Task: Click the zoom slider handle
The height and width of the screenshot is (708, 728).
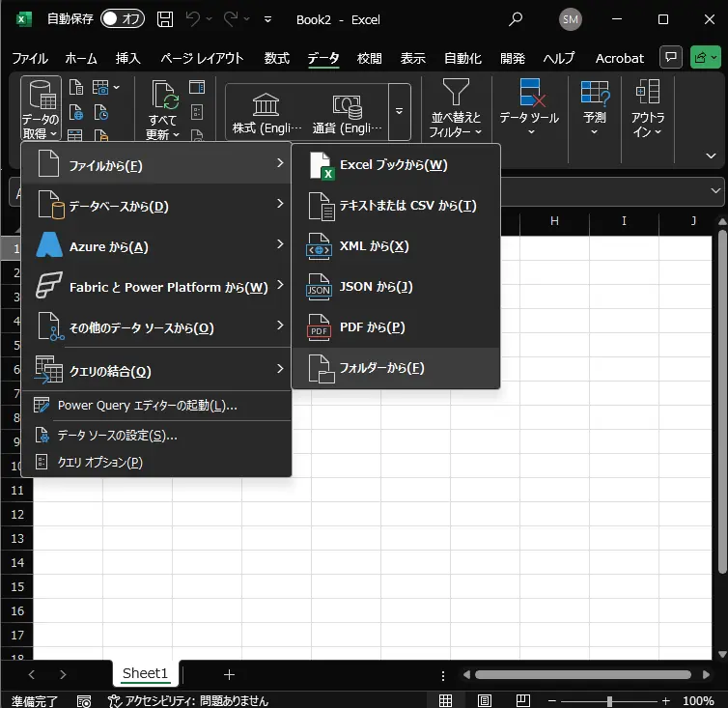Action: click(x=609, y=700)
